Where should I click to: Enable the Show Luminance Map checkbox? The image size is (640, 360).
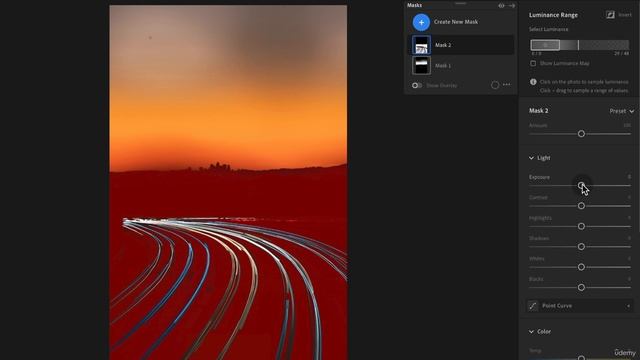pos(533,63)
